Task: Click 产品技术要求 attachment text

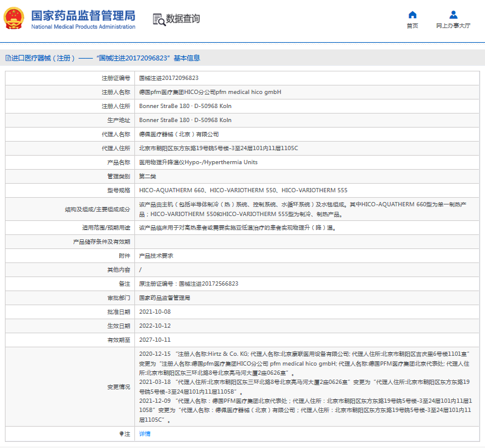Action: (x=156, y=256)
